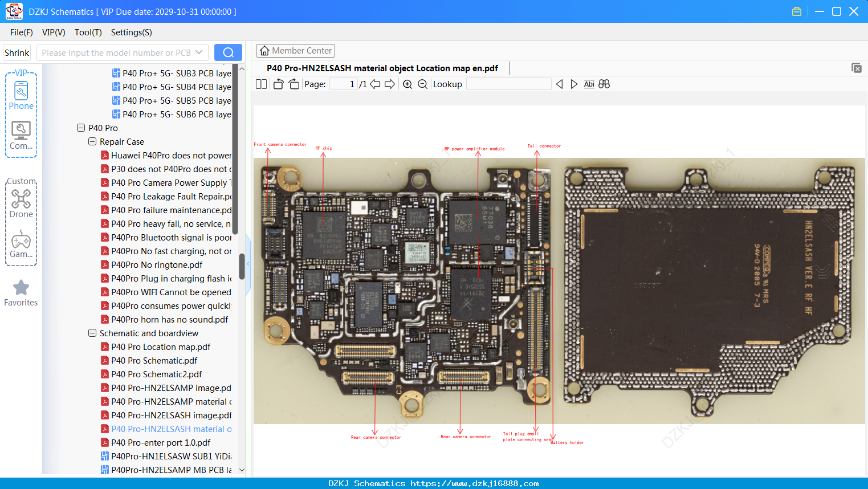868x489 pixels.
Task: Rotate the page counterclockwise
Action: coord(278,84)
